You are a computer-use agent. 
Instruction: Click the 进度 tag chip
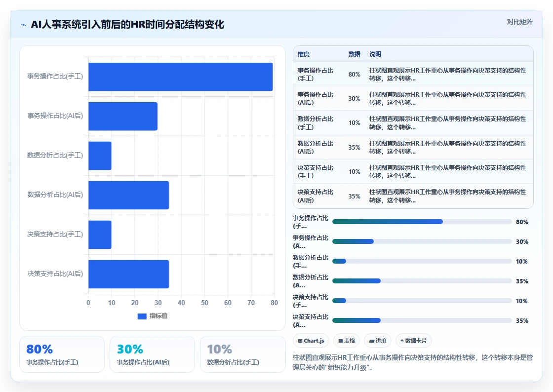pos(378,341)
